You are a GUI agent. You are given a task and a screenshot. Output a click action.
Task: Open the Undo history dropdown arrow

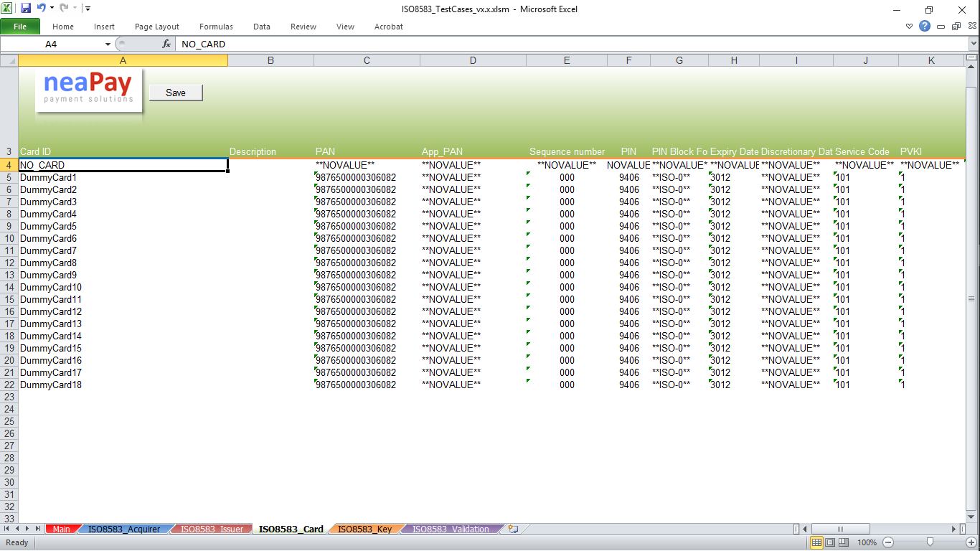click(52, 9)
